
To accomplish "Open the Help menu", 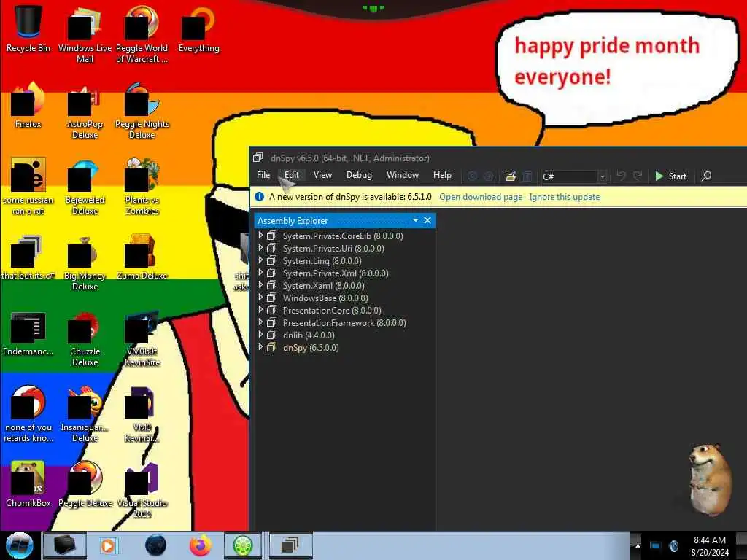I will tap(442, 175).
